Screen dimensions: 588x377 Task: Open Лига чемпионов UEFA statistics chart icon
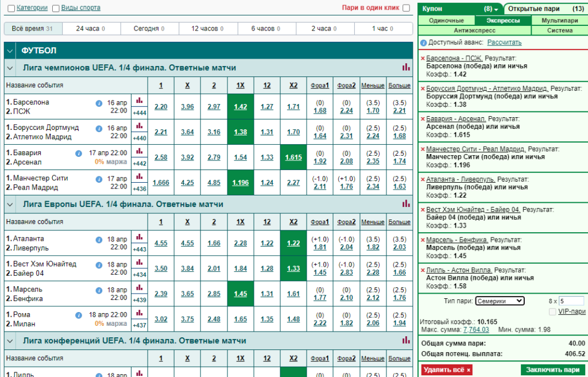(406, 67)
